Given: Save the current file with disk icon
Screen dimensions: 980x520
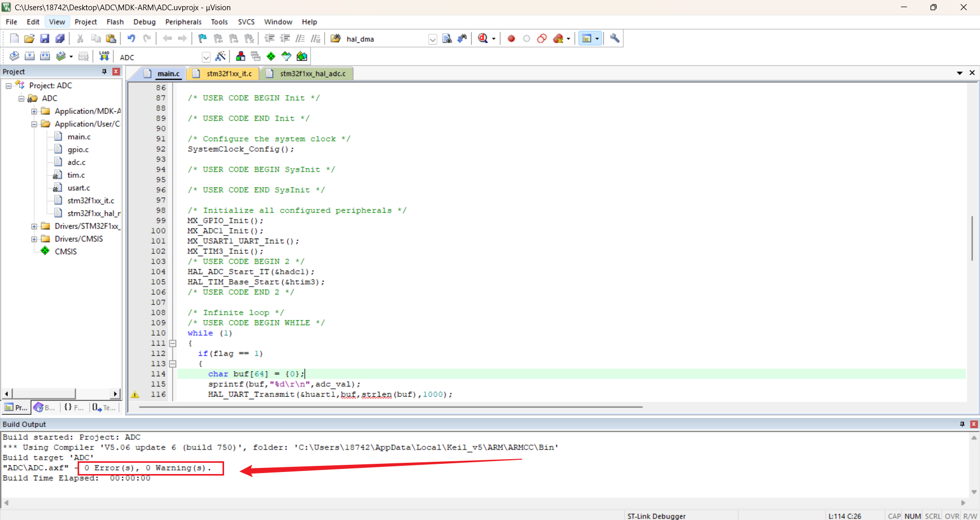Looking at the screenshot, I should click(44, 38).
